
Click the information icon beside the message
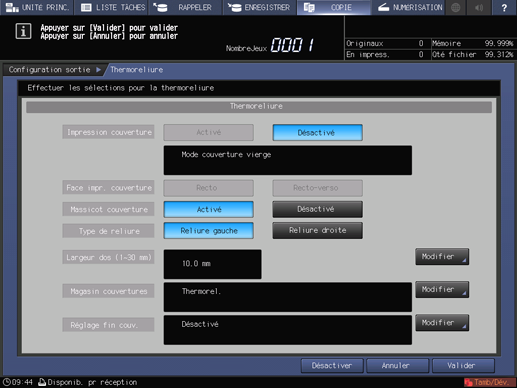point(23,31)
